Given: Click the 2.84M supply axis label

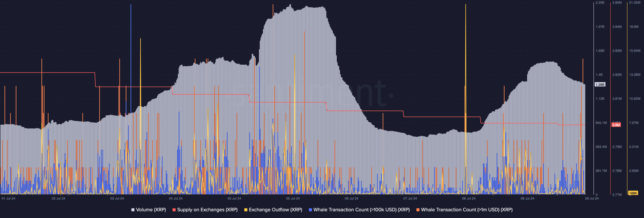Looking at the screenshot, I should (x=617, y=27).
